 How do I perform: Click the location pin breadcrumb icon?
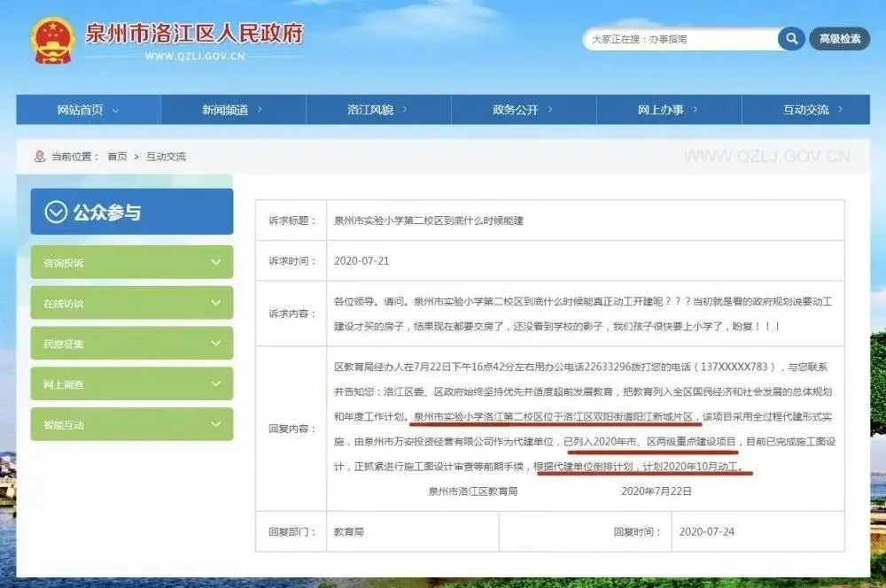coord(39,157)
